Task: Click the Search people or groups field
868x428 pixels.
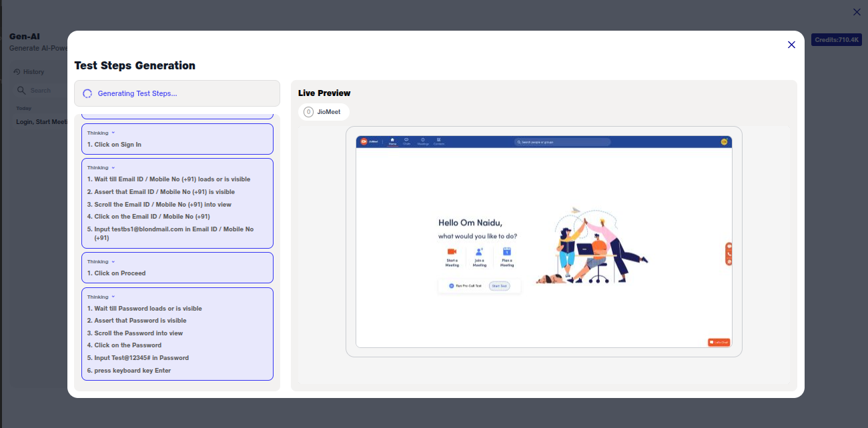Action: pos(562,142)
